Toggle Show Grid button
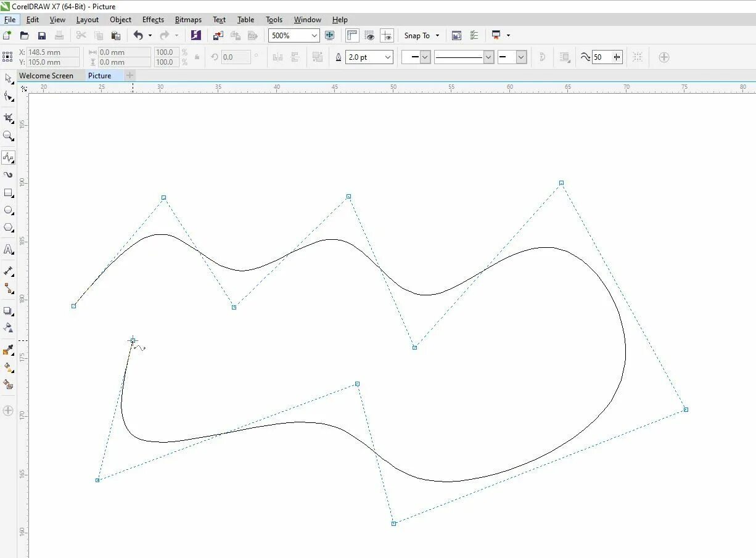This screenshot has width=756, height=558. tap(369, 36)
